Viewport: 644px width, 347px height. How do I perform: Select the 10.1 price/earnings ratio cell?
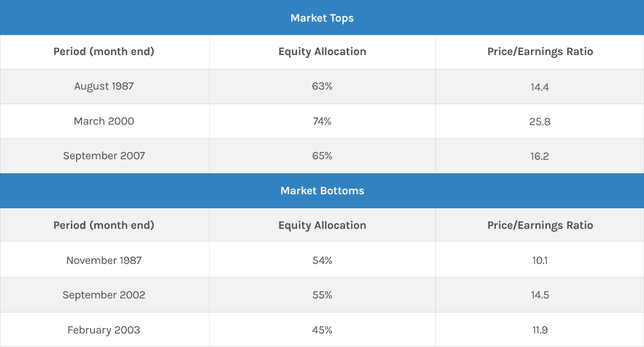coord(539,260)
